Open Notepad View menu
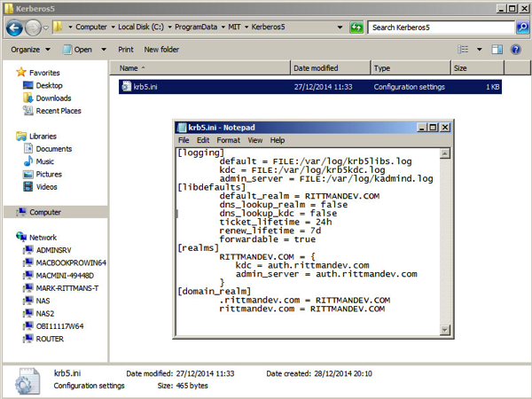 point(255,140)
